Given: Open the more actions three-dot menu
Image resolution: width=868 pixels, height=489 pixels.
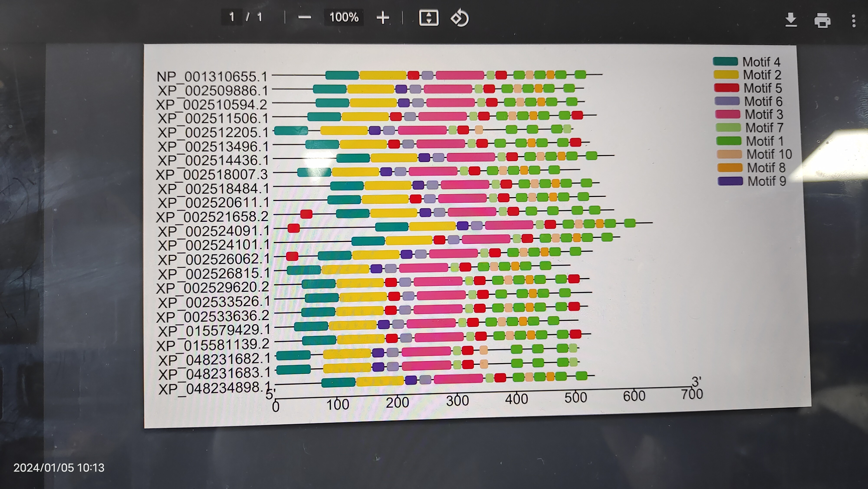Looking at the screenshot, I should point(853,21).
